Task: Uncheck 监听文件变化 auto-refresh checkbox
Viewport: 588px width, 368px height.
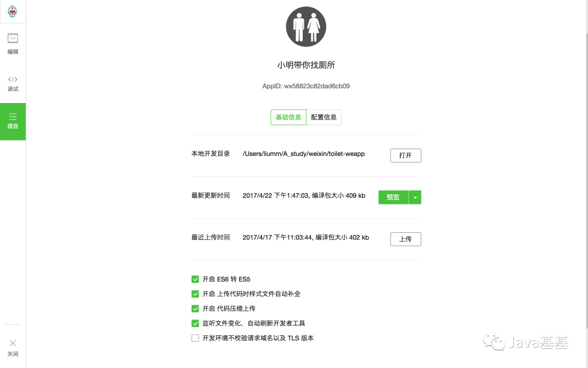Action: tap(195, 323)
